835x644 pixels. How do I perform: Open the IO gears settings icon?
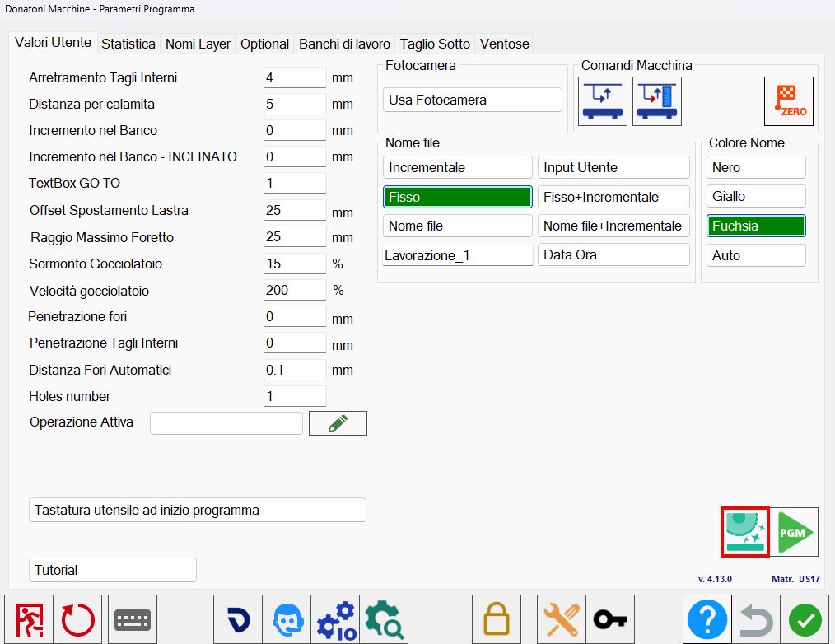click(x=335, y=619)
